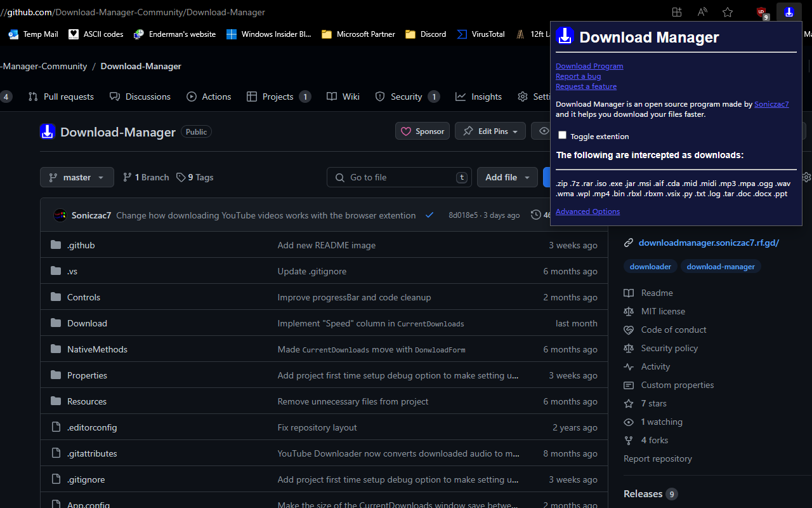The image size is (812, 508).
Task: Click the fork icon beside 4 forks
Action: [629, 440]
